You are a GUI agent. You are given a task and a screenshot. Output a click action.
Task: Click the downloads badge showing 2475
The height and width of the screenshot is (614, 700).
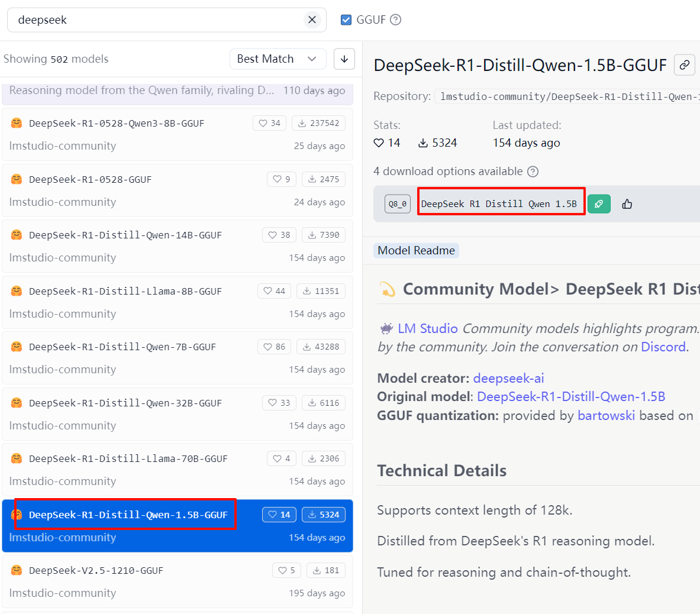324,179
